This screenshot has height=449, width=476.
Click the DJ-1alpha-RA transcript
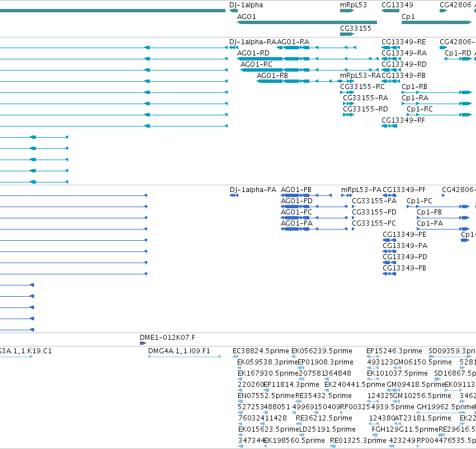click(234, 48)
